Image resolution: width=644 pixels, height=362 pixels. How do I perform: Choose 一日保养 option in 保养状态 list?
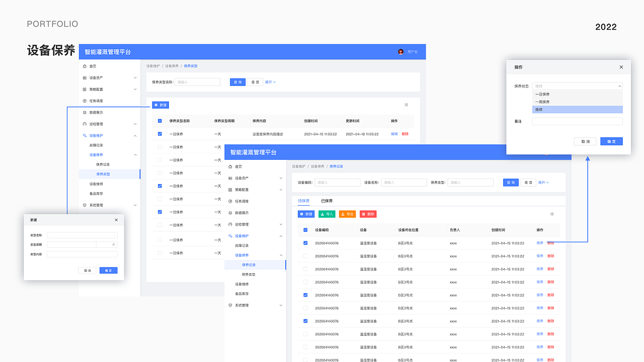click(578, 95)
